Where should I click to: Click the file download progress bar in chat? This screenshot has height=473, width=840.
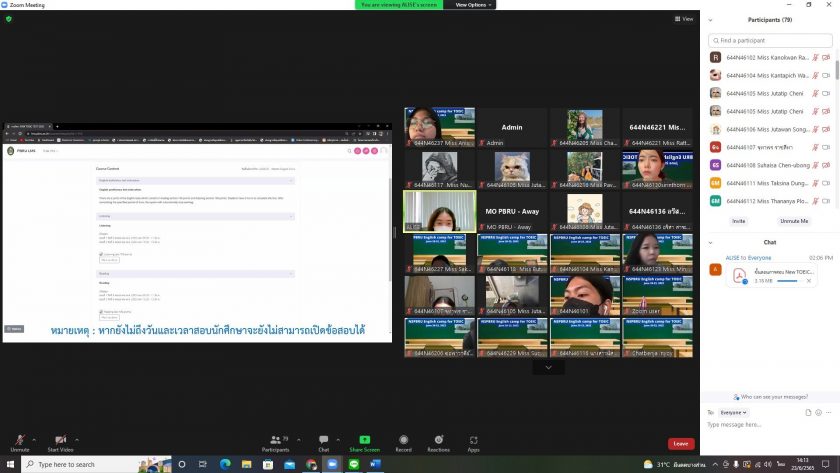(x=786, y=281)
